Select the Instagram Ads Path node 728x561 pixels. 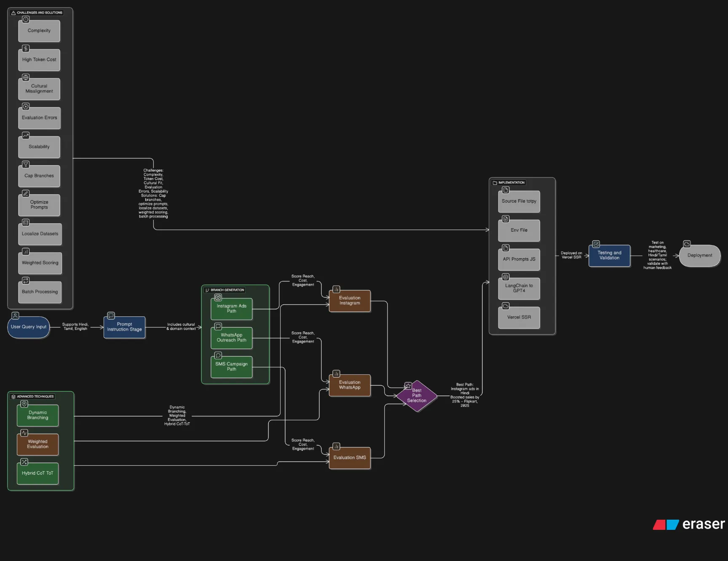tap(232, 309)
